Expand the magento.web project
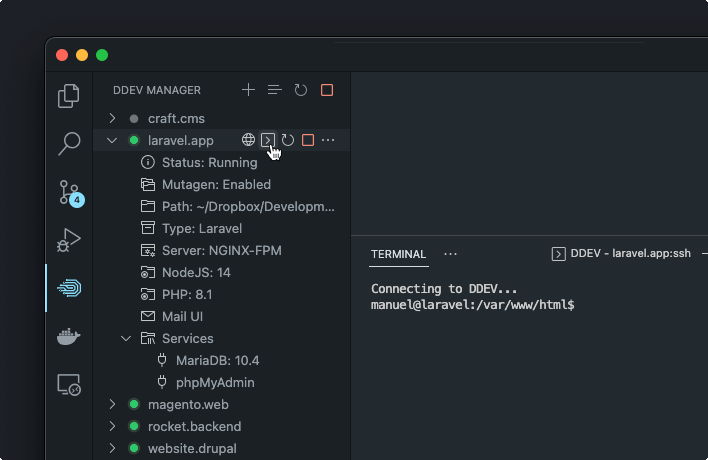708x460 pixels. click(113, 404)
